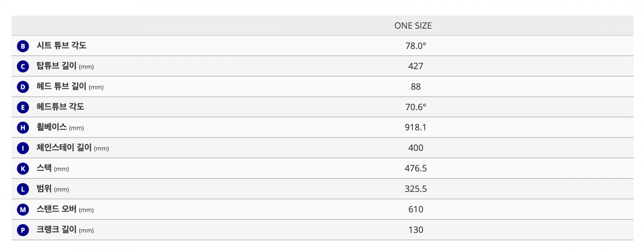Select the 70.6° head tube angle value
The width and height of the screenshot is (644, 252).
coord(416,107)
